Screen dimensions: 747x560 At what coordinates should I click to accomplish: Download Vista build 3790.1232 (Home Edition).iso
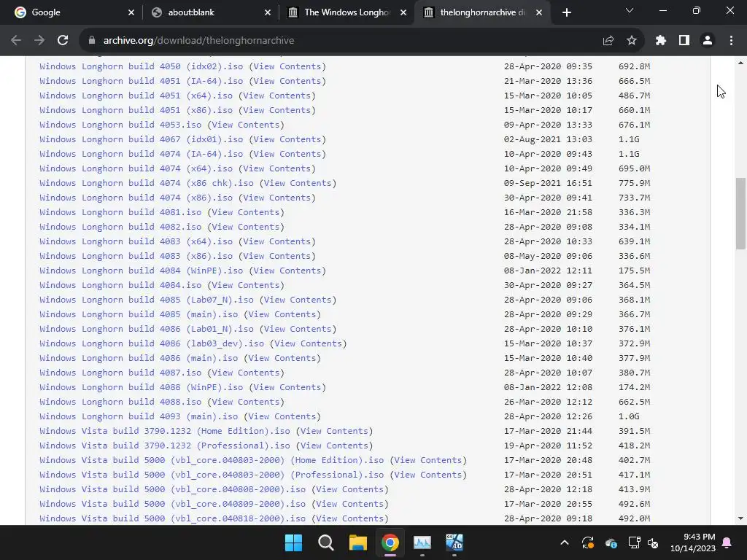[165, 431]
